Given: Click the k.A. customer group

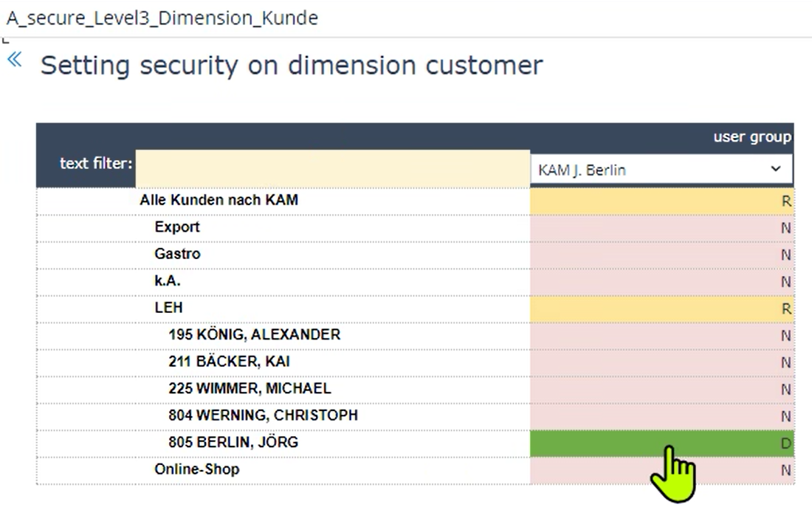Looking at the screenshot, I should point(168,281).
